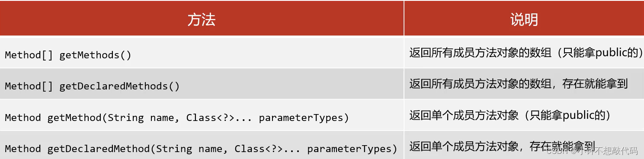Viewport: 644px width, 159px height.
Task: Click the 说明 column header
Action: click(524, 20)
